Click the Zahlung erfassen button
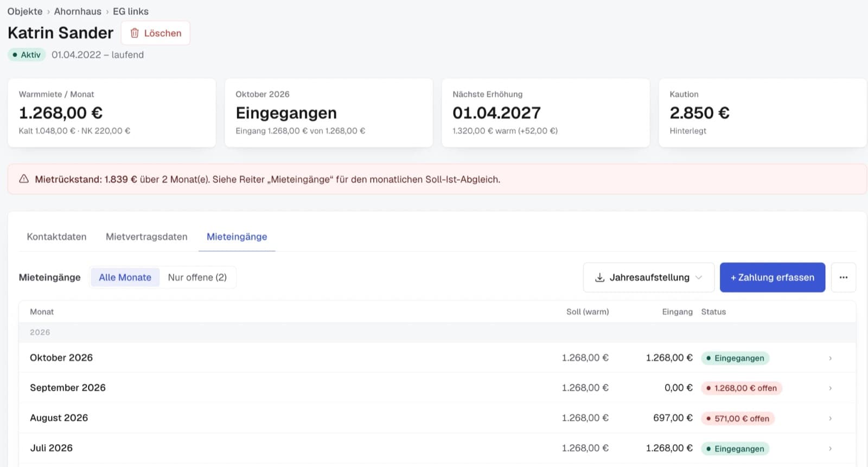Screen dimensions: 868x467 click(x=773, y=277)
